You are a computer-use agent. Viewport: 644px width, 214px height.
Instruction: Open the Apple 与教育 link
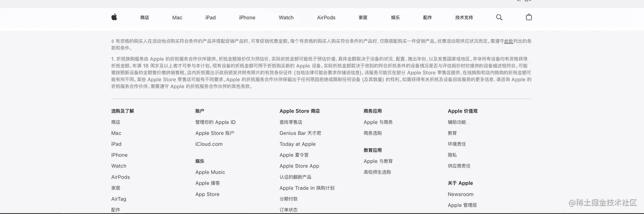(x=378, y=161)
